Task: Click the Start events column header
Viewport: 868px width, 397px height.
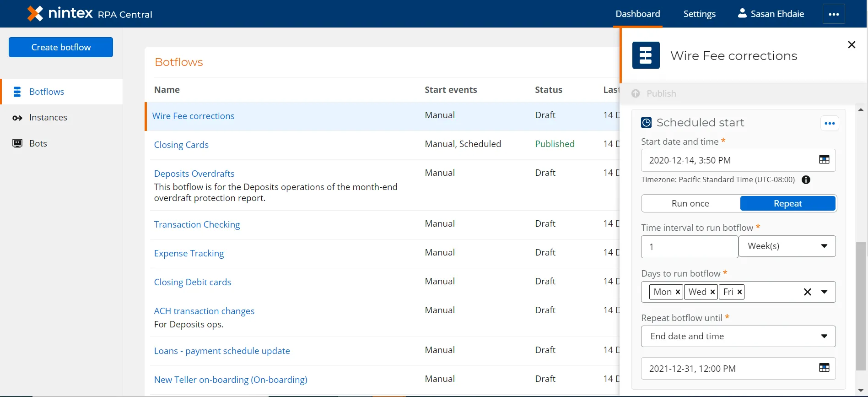Action: pyautogui.click(x=451, y=90)
